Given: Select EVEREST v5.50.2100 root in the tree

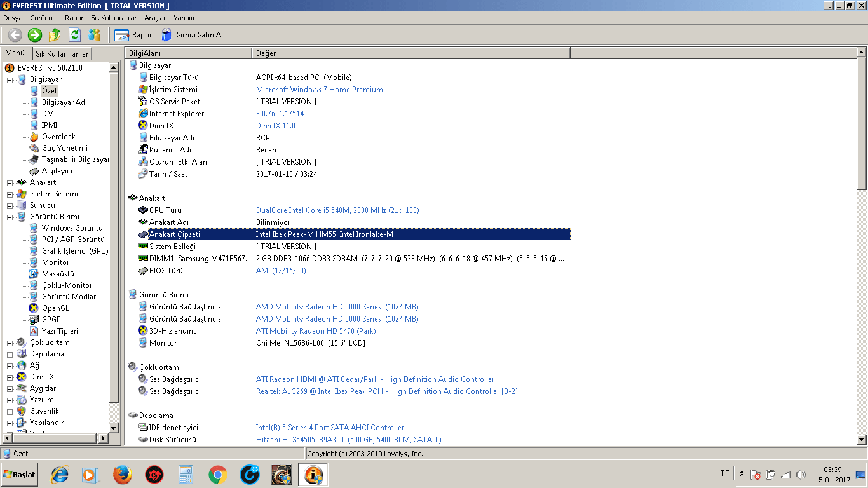Looking at the screenshot, I should coord(50,68).
